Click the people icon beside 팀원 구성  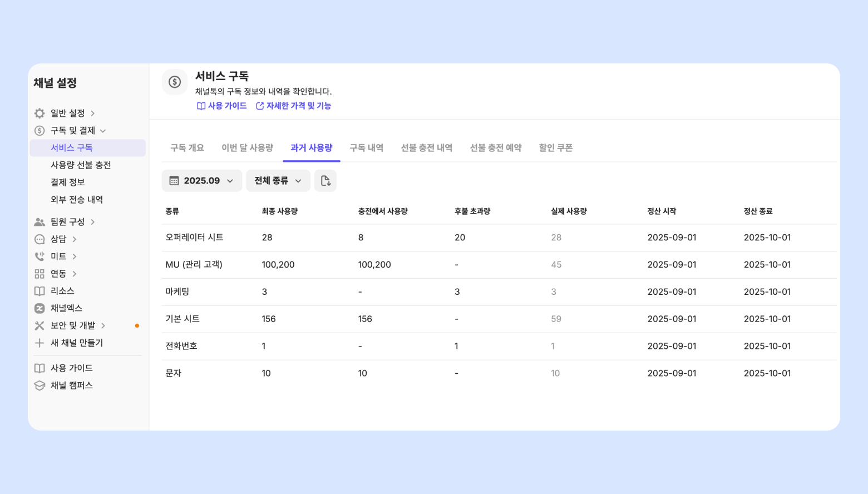click(x=40, y=222)
